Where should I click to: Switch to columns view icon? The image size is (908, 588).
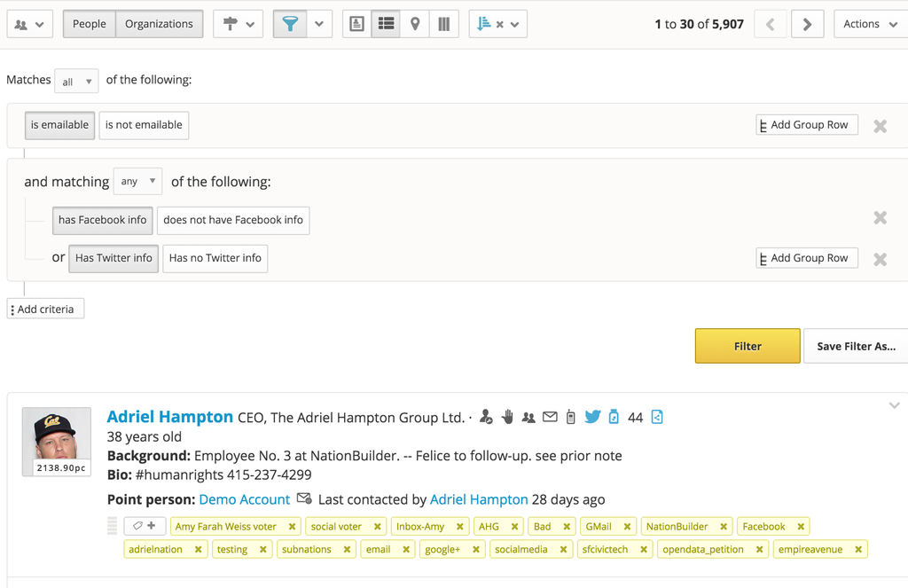click(x=443, y=24)
